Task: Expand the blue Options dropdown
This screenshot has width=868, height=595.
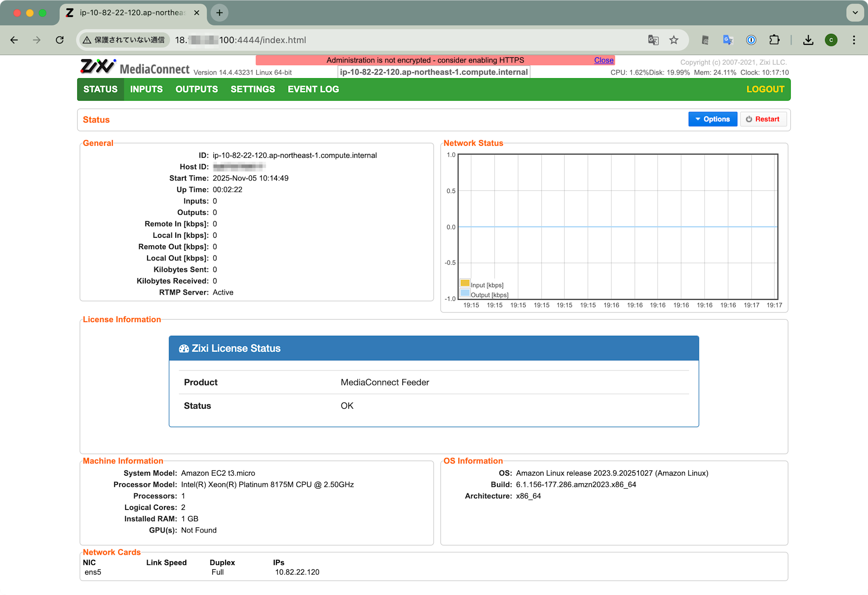Action: point(712,119)
